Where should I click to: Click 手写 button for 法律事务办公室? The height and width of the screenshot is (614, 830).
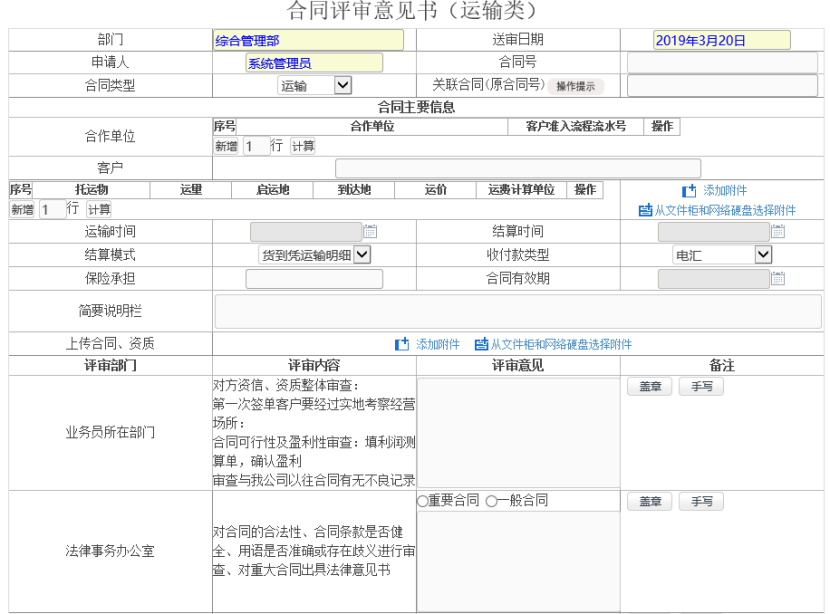[x=701, y=501]
